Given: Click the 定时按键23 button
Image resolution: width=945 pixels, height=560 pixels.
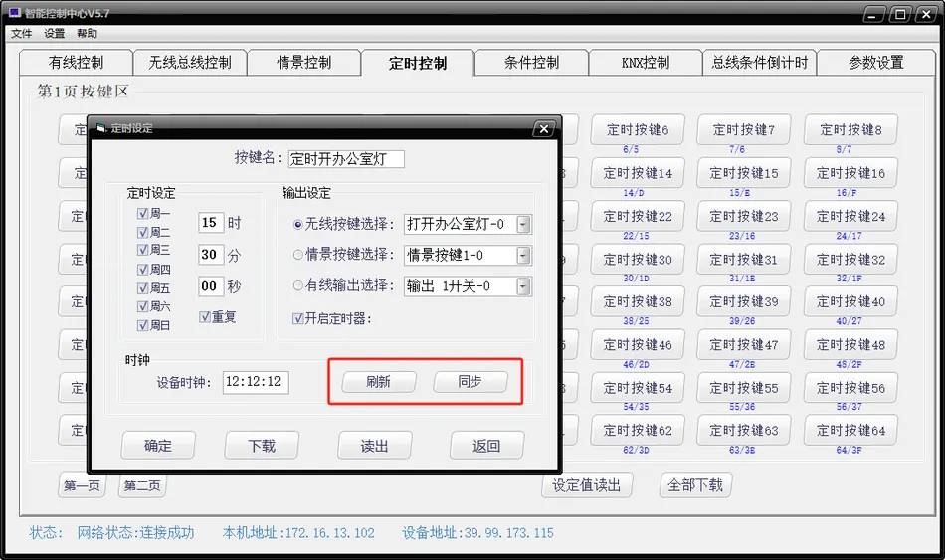Looking at the screenshot, I should coord(744,216).
